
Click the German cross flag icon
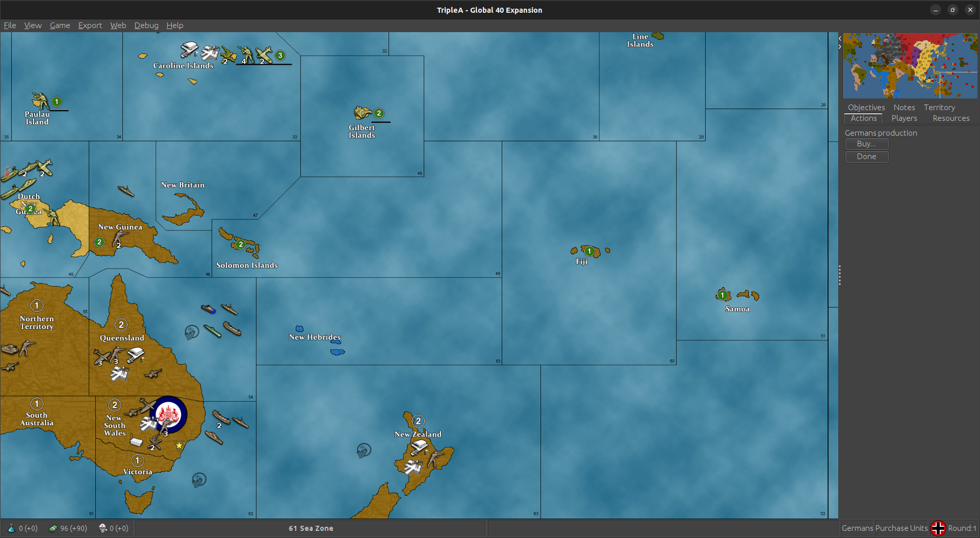point(938,528)
